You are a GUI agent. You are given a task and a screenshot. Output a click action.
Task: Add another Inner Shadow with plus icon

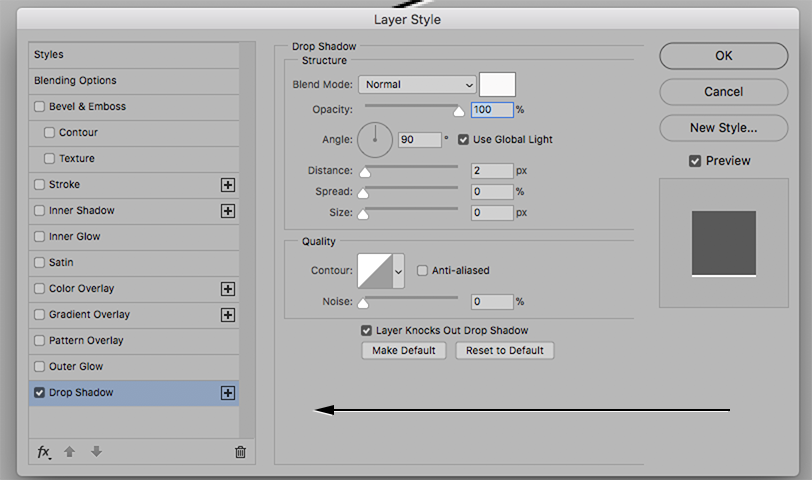coord(228,211)
